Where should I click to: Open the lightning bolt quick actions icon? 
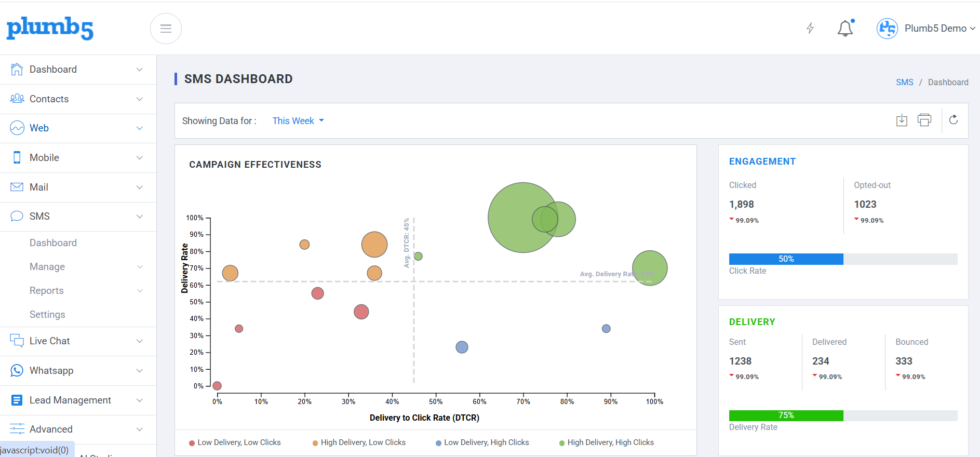coord(810,28)
